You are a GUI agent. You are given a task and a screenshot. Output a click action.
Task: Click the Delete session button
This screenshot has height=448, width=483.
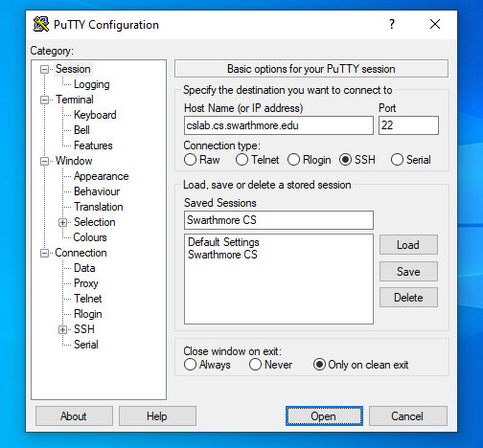click(x=408, y=298)
